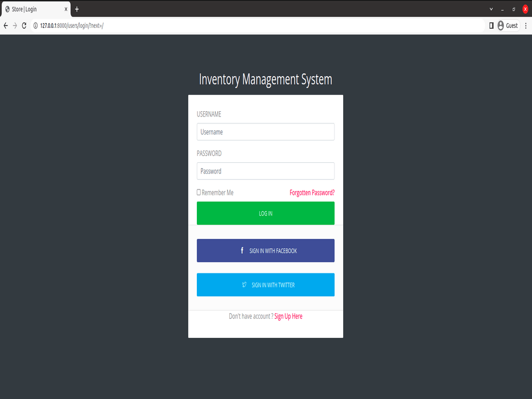
Task: Close the Store | Login tab
Action: (x=66, y=9)
